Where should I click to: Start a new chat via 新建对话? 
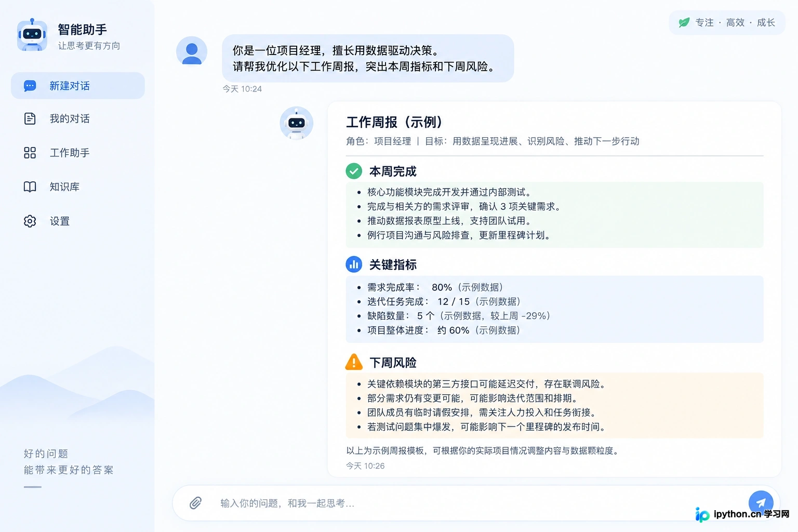(78, 86)
